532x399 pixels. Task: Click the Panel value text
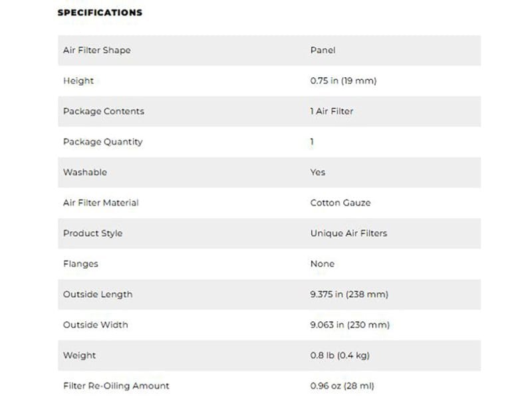pos(323,51)
